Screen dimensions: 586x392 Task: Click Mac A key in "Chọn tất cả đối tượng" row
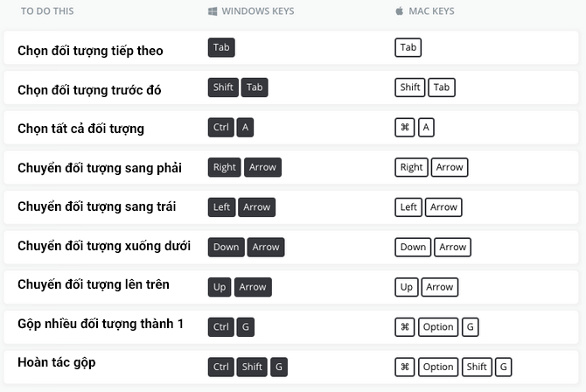[426, 127]
